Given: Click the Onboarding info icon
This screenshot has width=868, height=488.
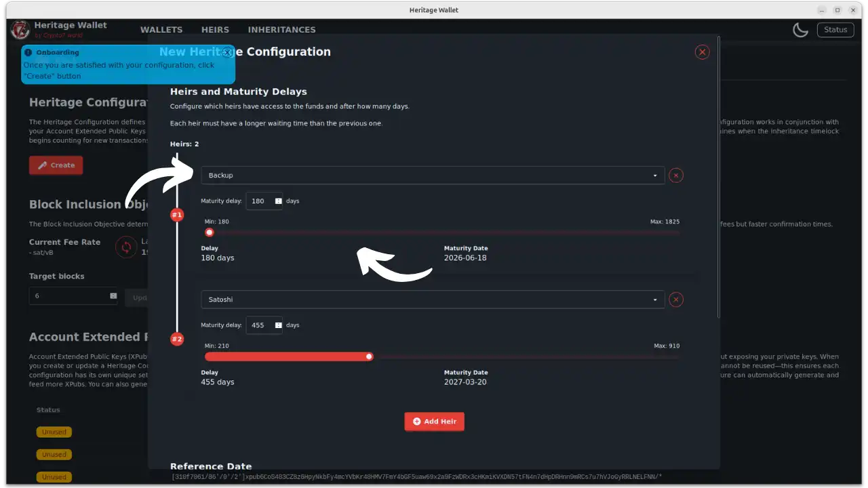Looking at the screenshot, I should tap(28, 52).
